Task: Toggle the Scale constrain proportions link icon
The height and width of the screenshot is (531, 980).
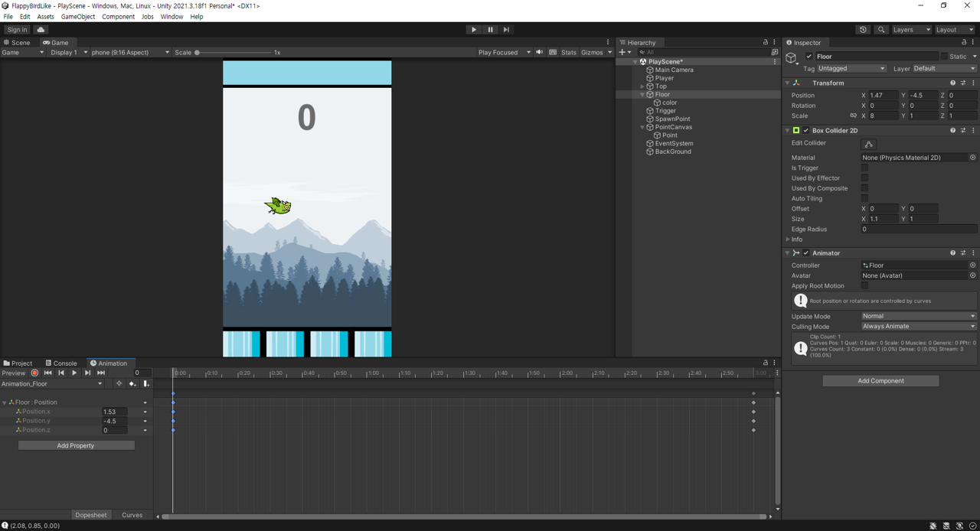Action: (853, 116)
